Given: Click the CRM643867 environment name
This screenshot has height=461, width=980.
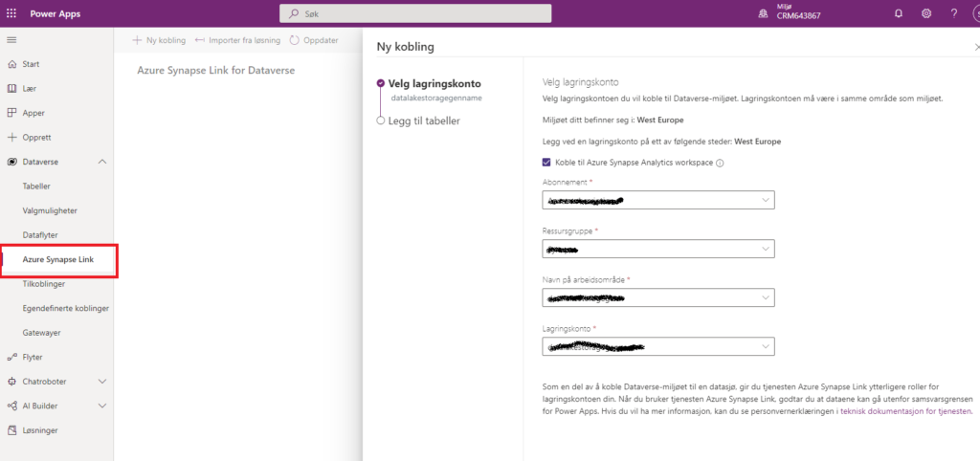Looking at the screenshot, I should (798, 17).
